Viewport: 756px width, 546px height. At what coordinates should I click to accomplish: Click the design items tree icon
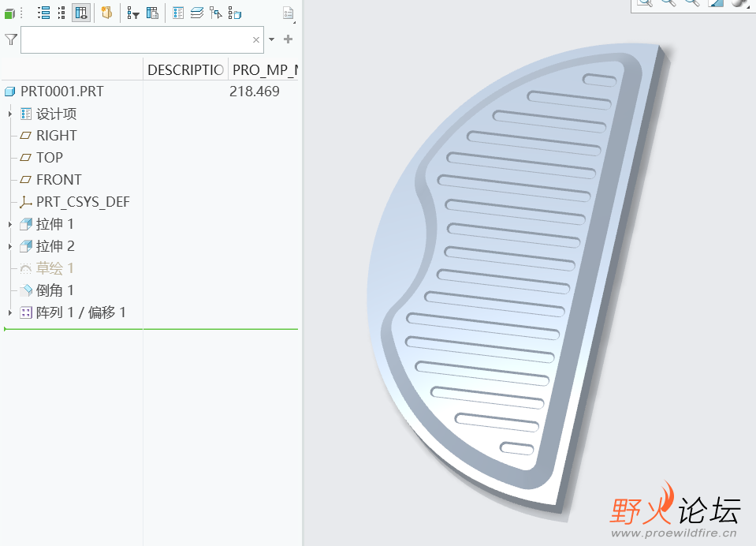(x=178, y=13)
